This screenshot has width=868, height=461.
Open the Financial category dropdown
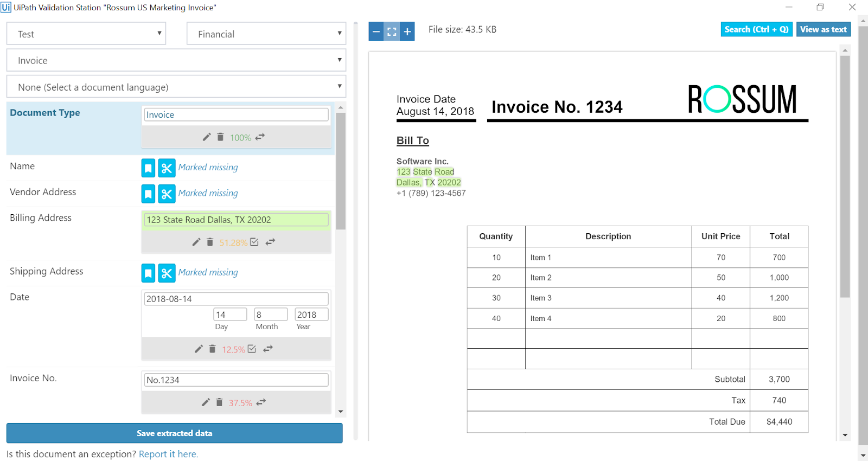point(266,34)
